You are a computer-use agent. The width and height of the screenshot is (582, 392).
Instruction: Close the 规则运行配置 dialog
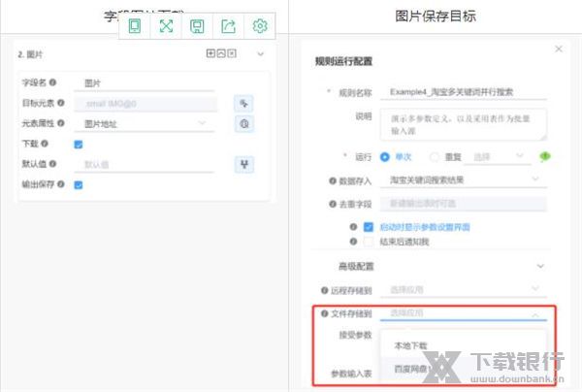(x=558, y=49)
